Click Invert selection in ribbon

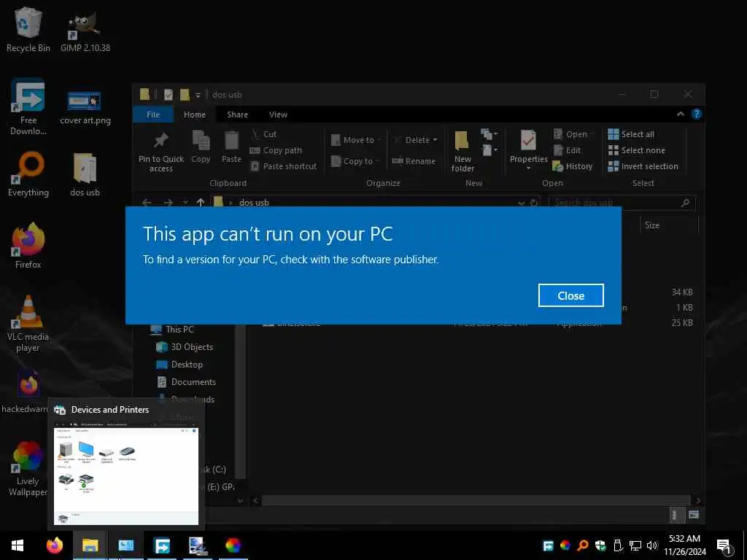643,166
